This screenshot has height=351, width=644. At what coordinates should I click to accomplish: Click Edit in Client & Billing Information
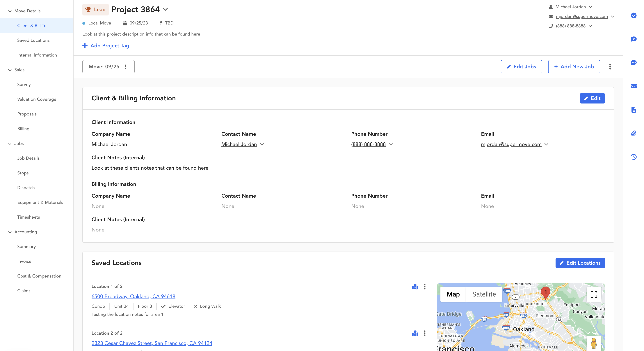click(x=592, y=98)
